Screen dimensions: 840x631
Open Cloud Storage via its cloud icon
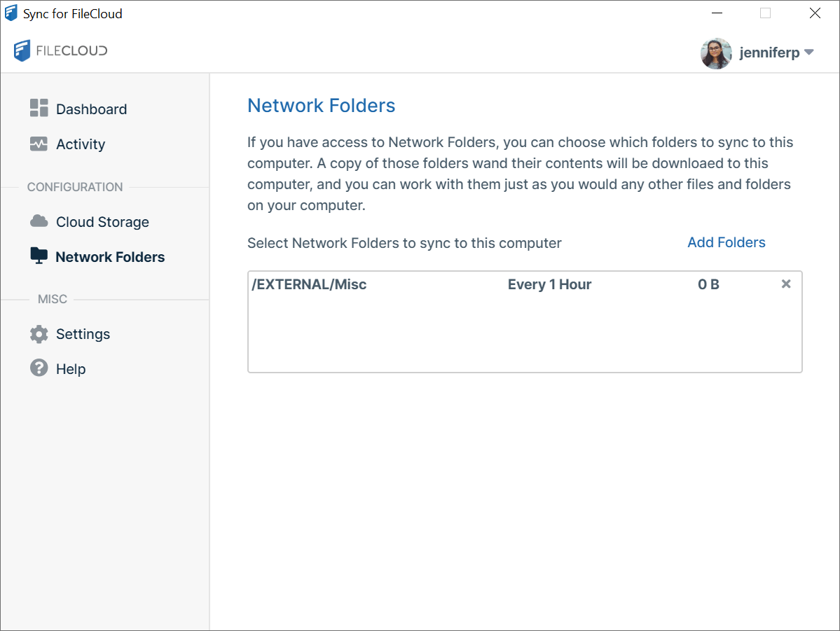(x=39, y=221)
